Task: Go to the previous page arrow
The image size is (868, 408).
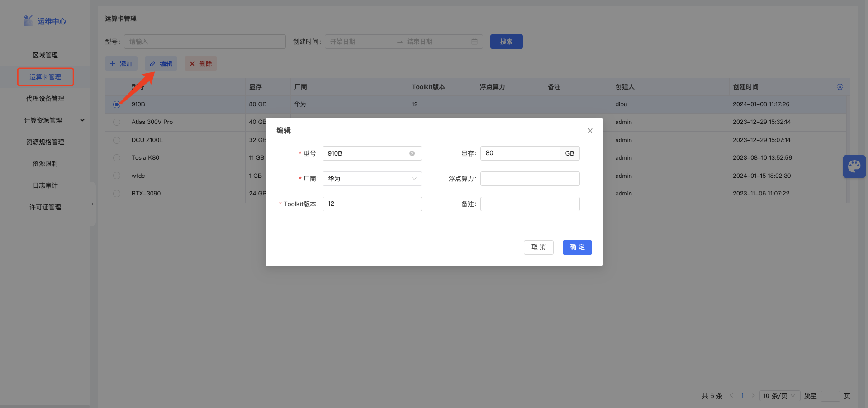Action: point(731,396)
